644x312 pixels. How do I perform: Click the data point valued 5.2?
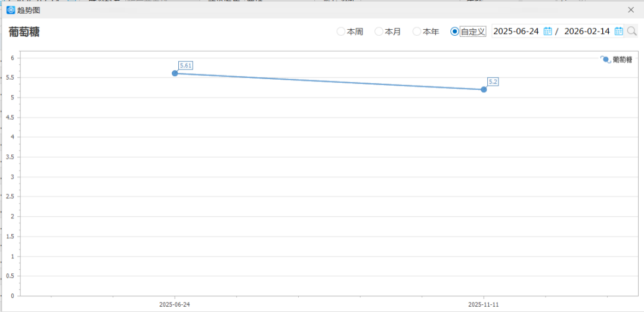point(484,89)
